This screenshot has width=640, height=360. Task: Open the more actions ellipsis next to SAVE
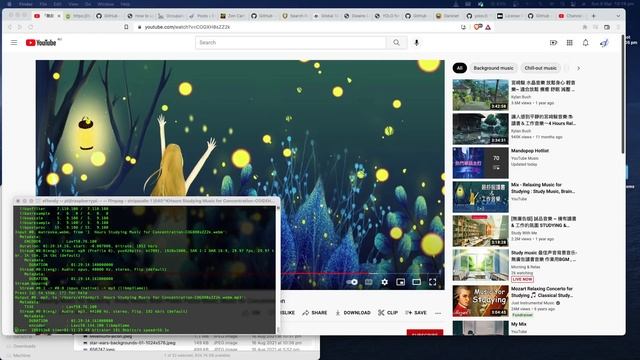point(438,313)
